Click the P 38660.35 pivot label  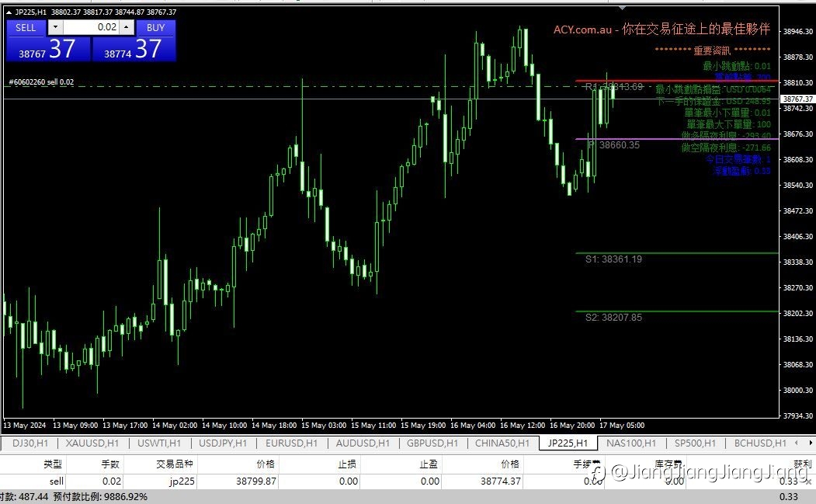pos(614,144)
